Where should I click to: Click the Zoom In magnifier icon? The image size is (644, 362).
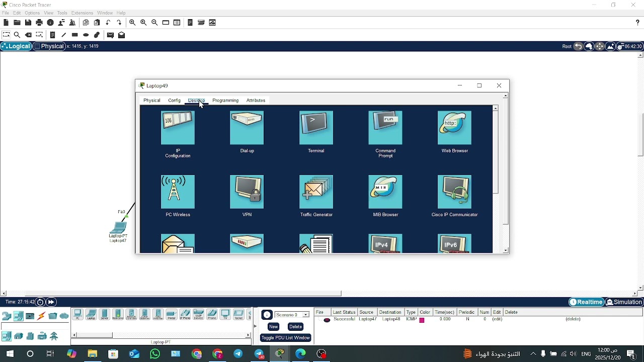(x=132, y=23)
